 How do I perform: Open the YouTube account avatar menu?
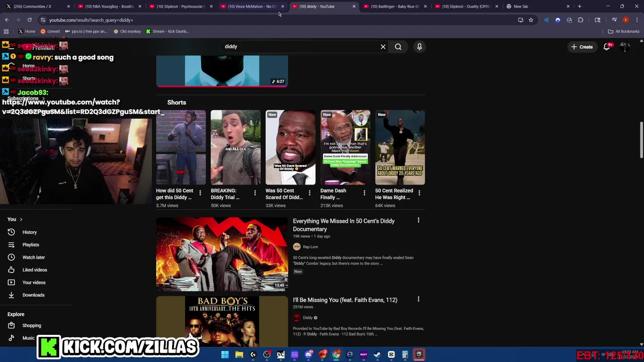pos(625,47)
